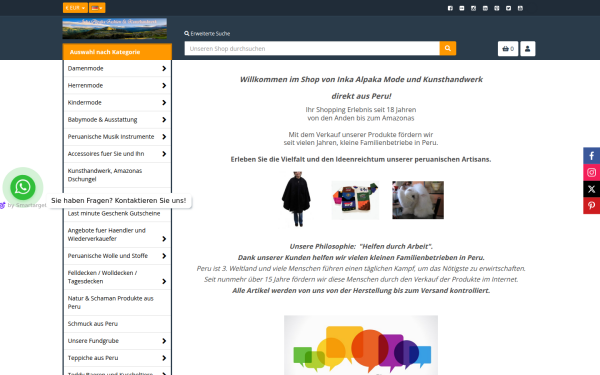Open Kunsthandwerk, Amazonas Dschungel category
The height and width of the screenshot is (375, 600).
point(105,175)
